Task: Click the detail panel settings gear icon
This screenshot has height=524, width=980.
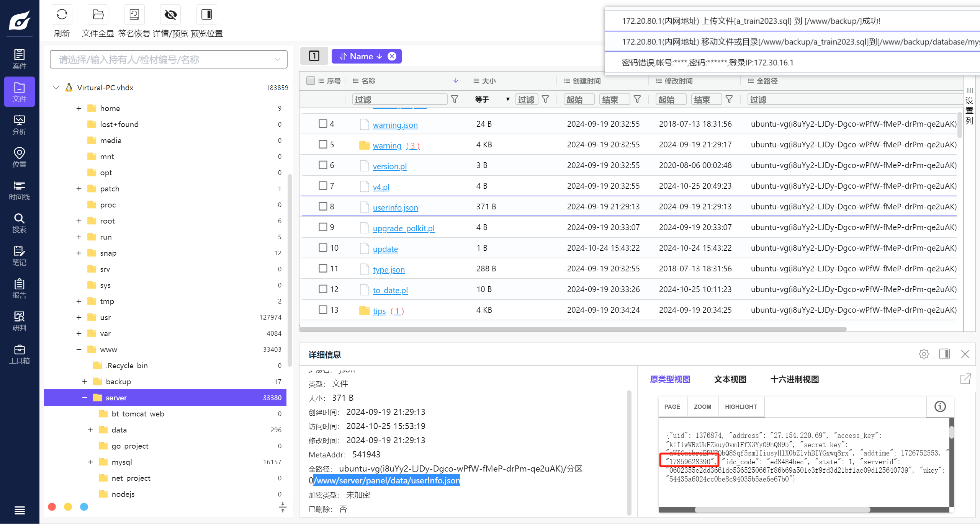Action: click(924, 354)
